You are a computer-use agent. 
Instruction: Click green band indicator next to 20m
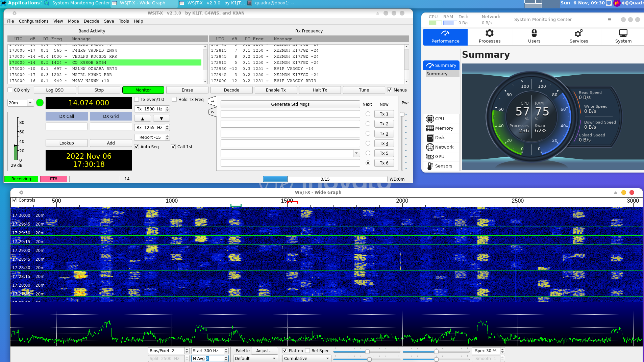[40, 103]
